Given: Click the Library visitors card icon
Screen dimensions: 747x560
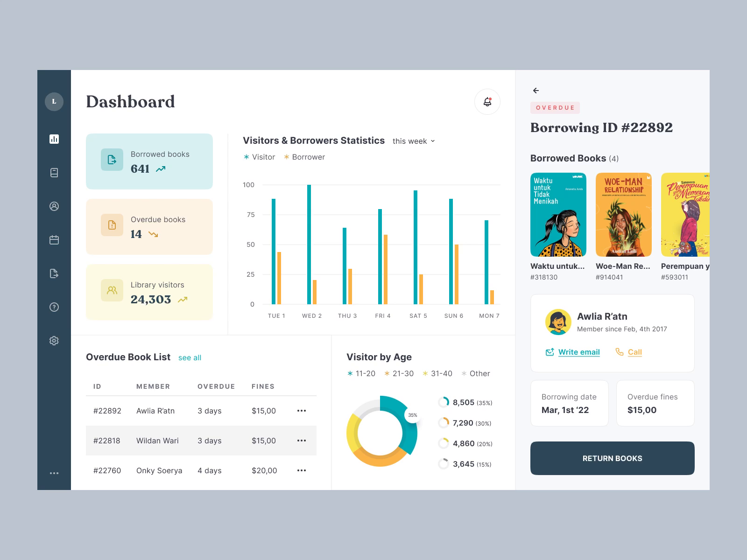Looking at the screenshot, I should pos(112,290).
